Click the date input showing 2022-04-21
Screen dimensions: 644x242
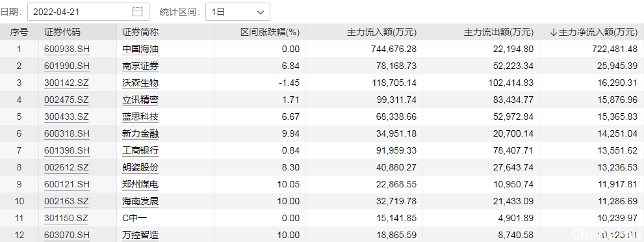(x=88, y=12)
